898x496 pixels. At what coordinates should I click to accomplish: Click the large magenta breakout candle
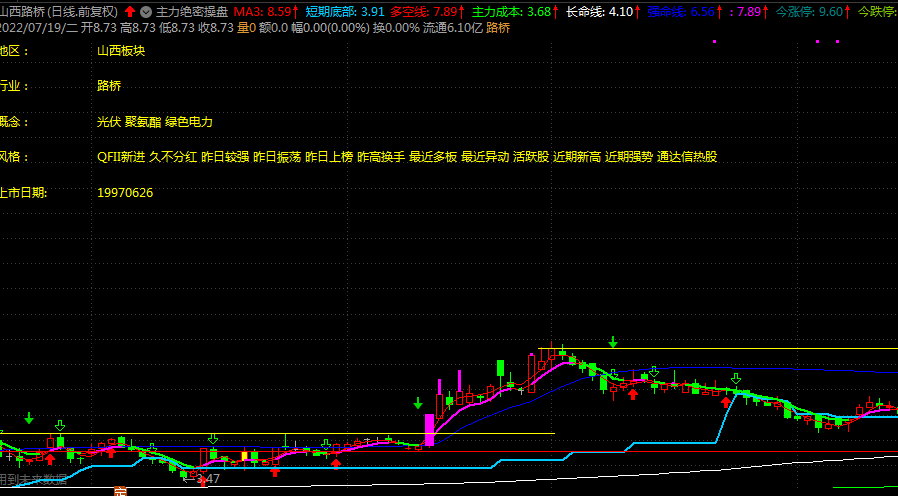point(430,430)
